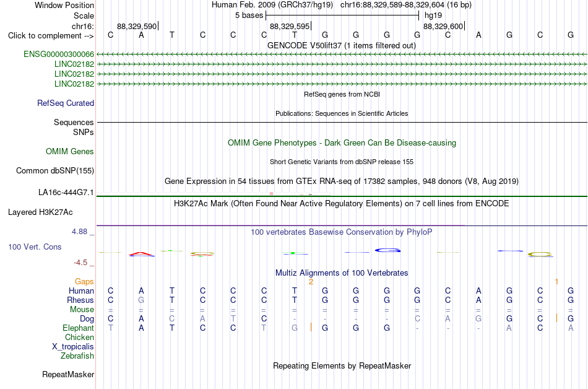Select the Mouse species label
This screenshot has height=389, width=588.
(82, 310)
